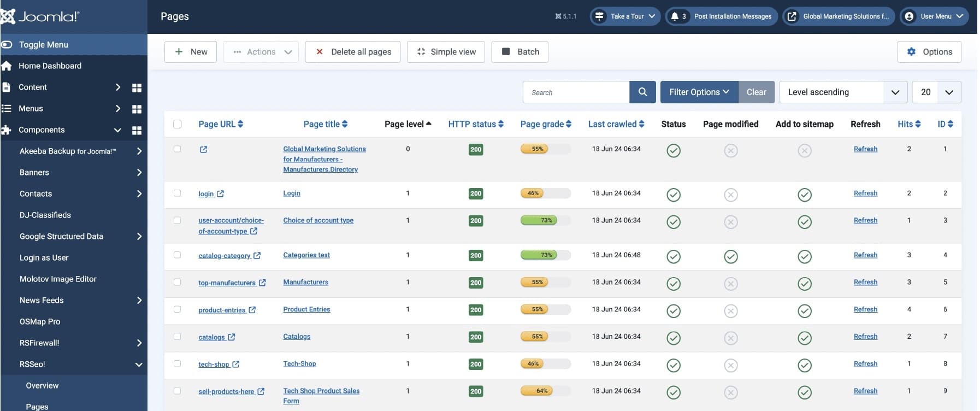This screenshot has height=411, width=980.
Task: Open external link icon next to product-entries
Action: click(x=252, y=310)
